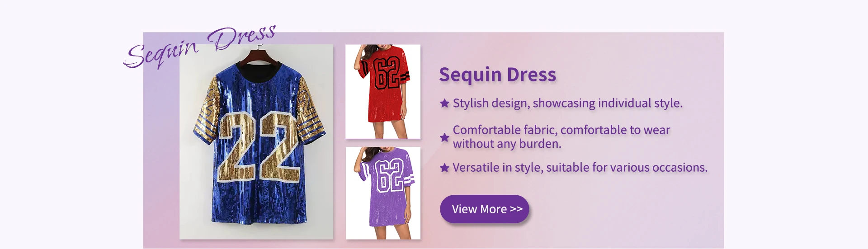Screen dimensions: 868x249
Task: Click the cursive word Dress in the title
Action: tap(242, 37)
